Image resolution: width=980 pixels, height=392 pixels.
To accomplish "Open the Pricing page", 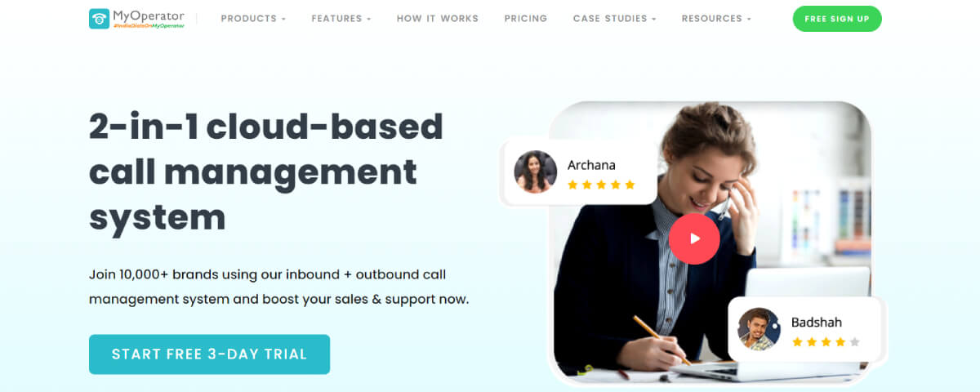I will coord(526,18).
